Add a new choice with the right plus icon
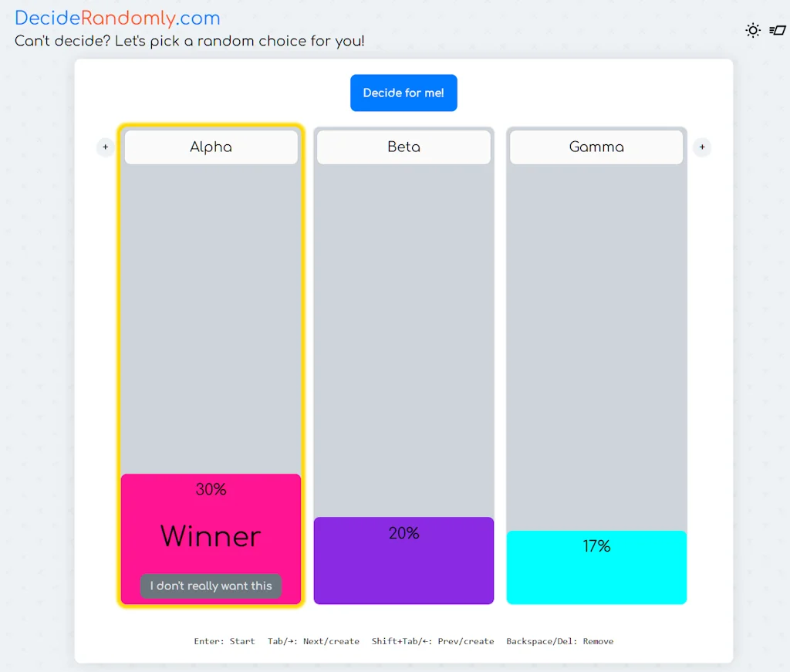Viewport: 790px width, 672px height. pyautogui.click(x=702, y=147)
